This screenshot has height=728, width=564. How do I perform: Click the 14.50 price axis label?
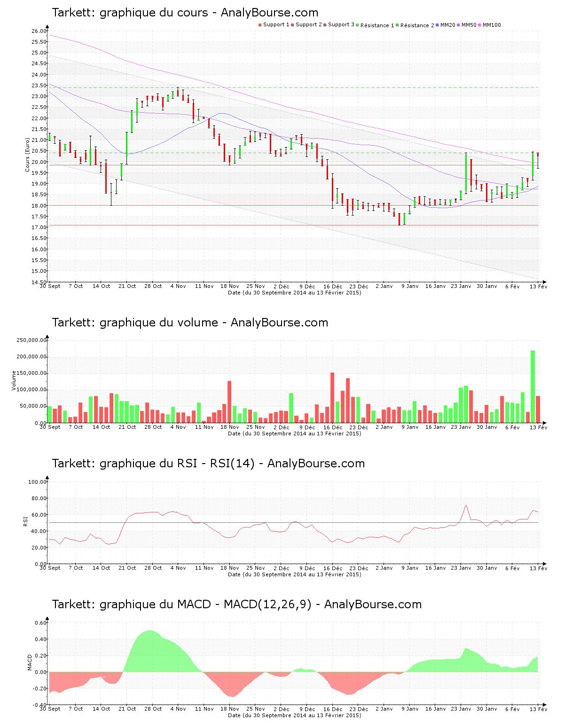point(39,282)
